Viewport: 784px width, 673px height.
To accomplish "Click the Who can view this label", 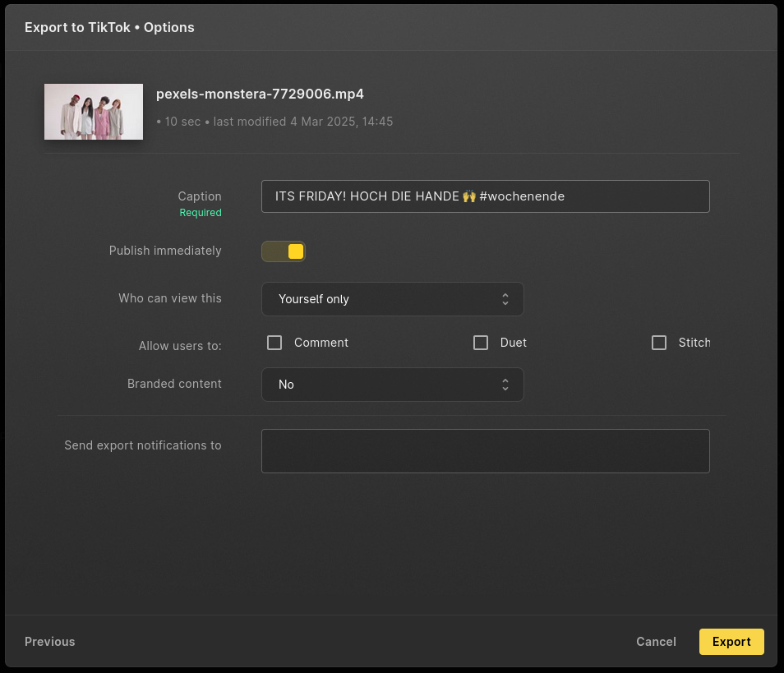I will (x=170, y=298).
